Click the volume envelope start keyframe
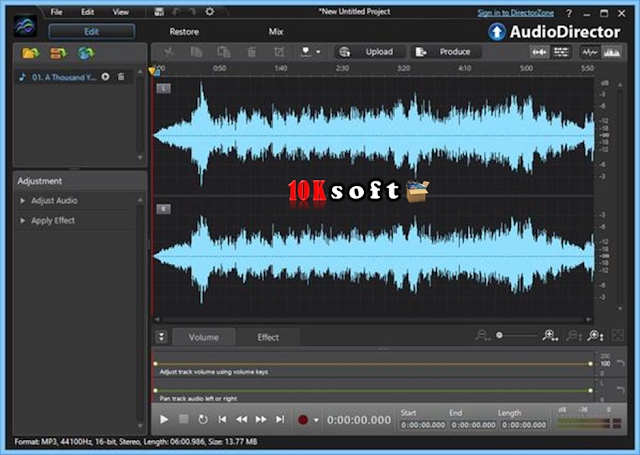The height and width of the screenshot is (455, 640). click(x=156, y=364)
